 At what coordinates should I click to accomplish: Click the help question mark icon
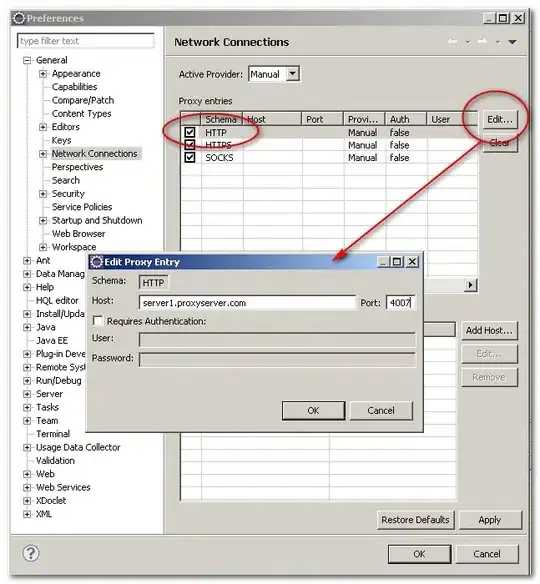click(31, 553)
